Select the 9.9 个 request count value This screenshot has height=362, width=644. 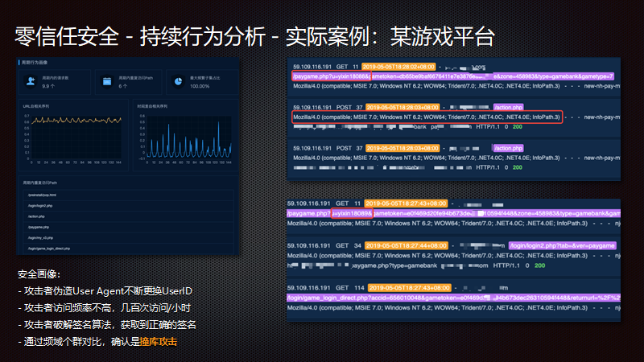tap(48, 86)
